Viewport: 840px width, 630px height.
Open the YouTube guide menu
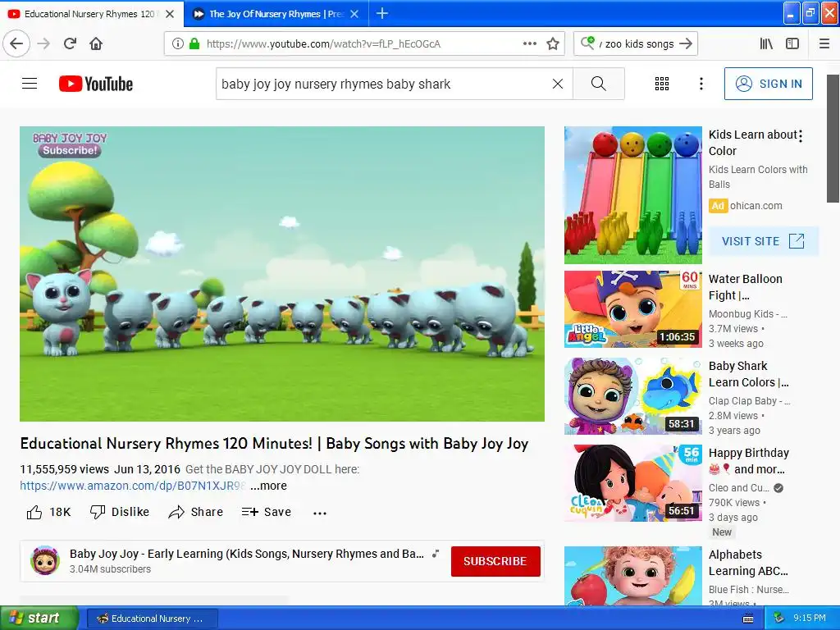[x=30, y=84]
